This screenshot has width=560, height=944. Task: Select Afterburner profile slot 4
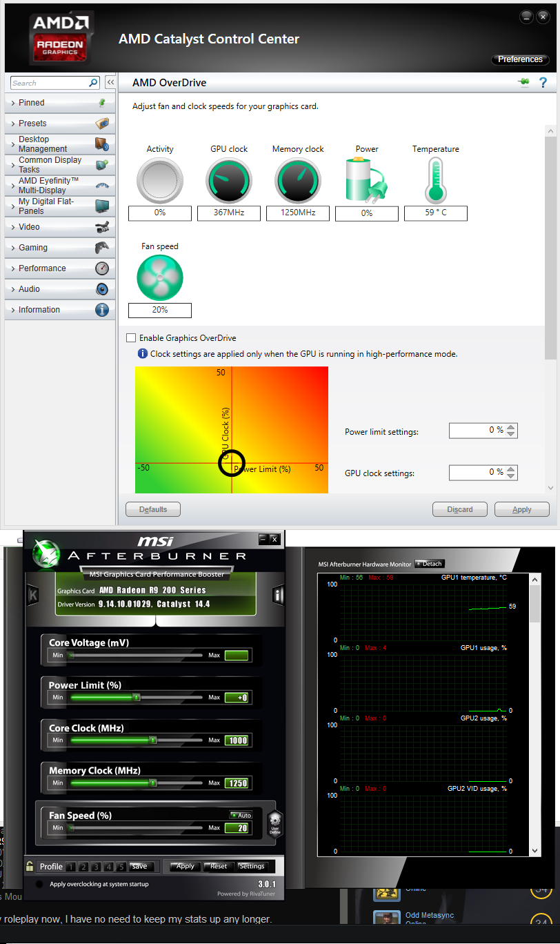108,867
